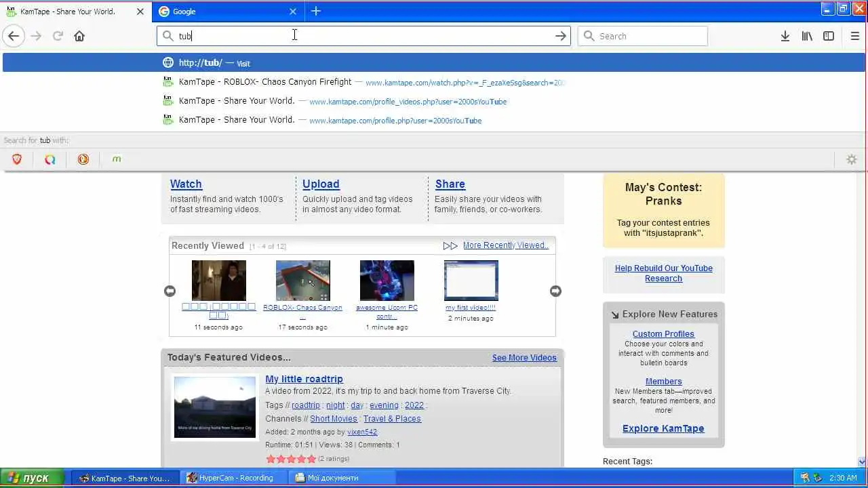
Task: Search with the DuckDuckGo engine icon
Action: point(83,159)
